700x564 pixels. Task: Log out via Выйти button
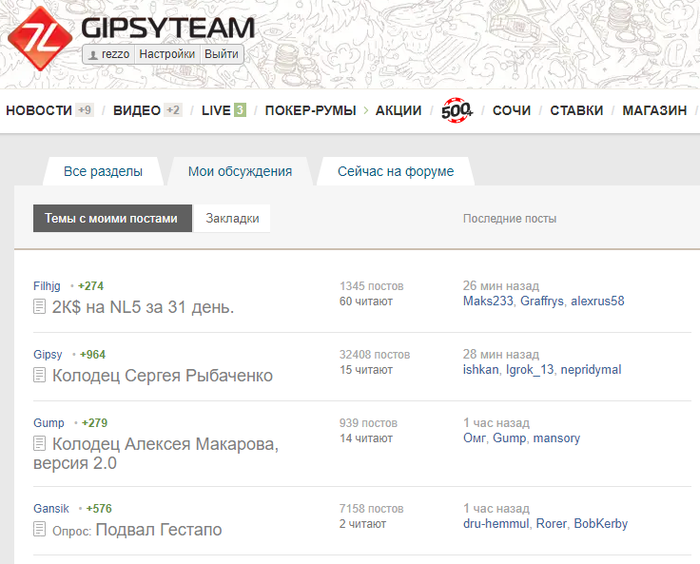221,54
